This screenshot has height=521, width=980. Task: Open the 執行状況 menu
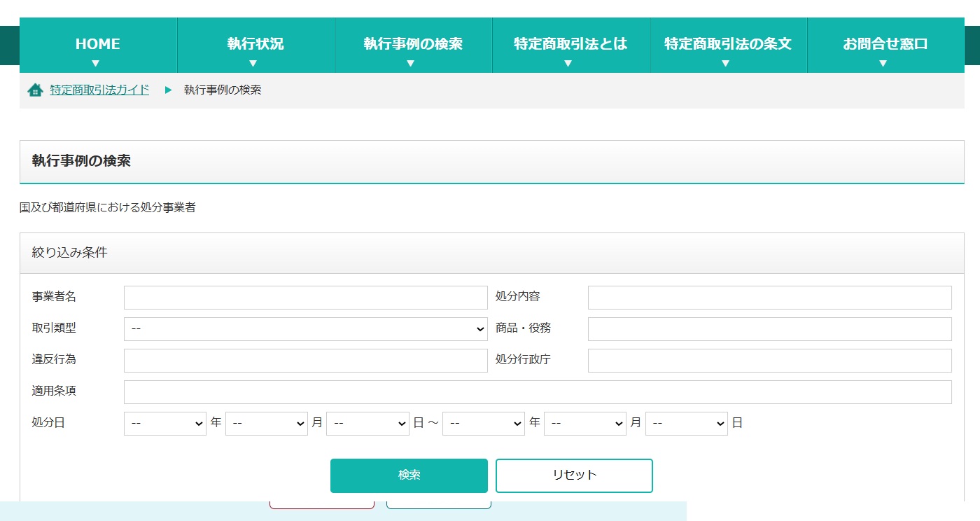[254, 44]
